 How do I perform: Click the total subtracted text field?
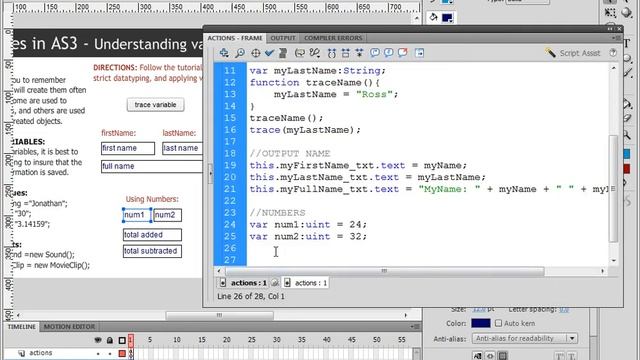[x=152, y=251]
